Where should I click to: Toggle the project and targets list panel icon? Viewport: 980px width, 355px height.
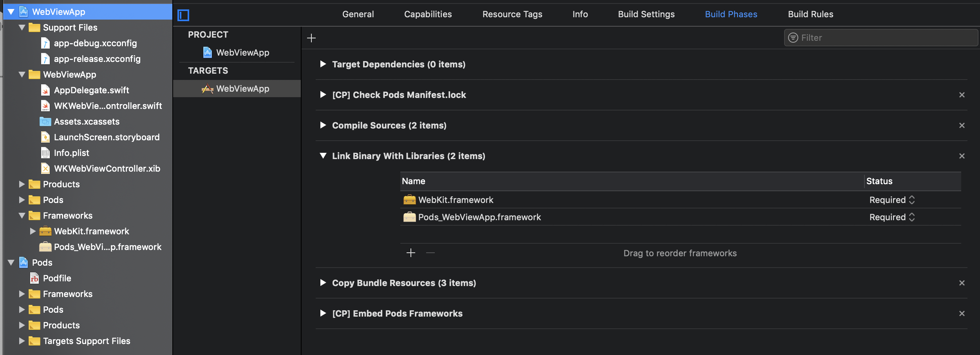[183, 15]
